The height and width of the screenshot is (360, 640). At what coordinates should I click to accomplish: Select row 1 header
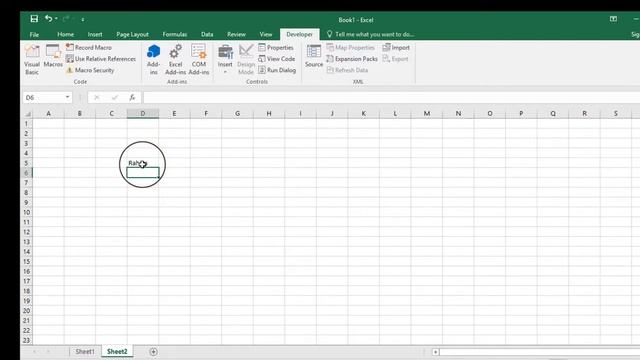(x=27, y=124)
